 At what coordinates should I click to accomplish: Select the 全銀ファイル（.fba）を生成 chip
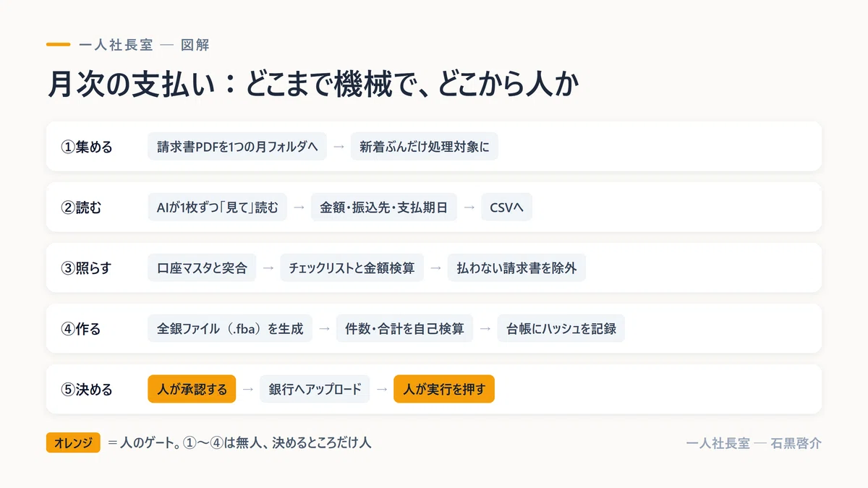pyautogui.click(x=230, y=328)
